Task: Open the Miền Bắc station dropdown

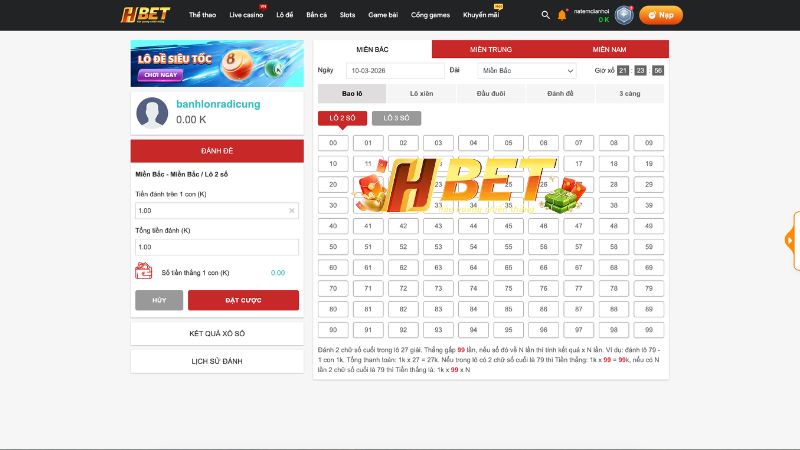Action: pos(527,70)
